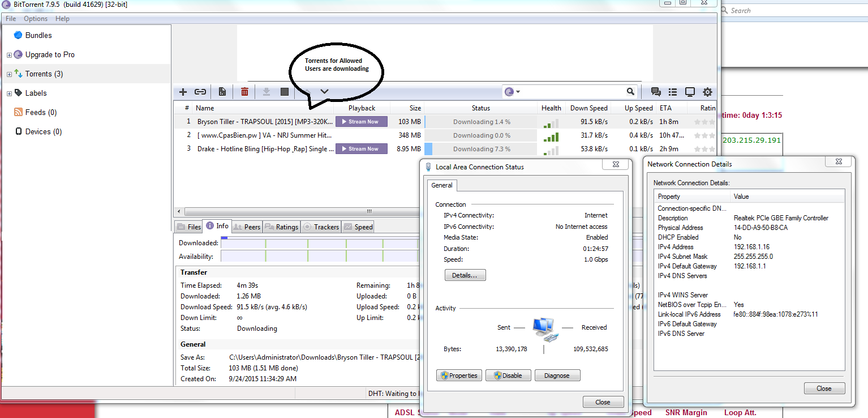Click the Move Down Queue chevron icon
The height and width of the screenshot is (418, 868).
(x=324, y=92)
